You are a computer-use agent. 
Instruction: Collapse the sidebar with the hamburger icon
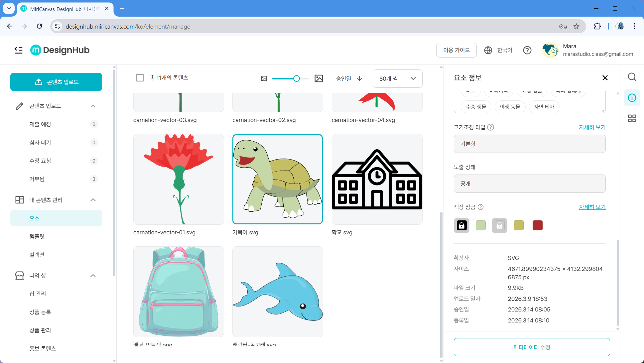19,50
